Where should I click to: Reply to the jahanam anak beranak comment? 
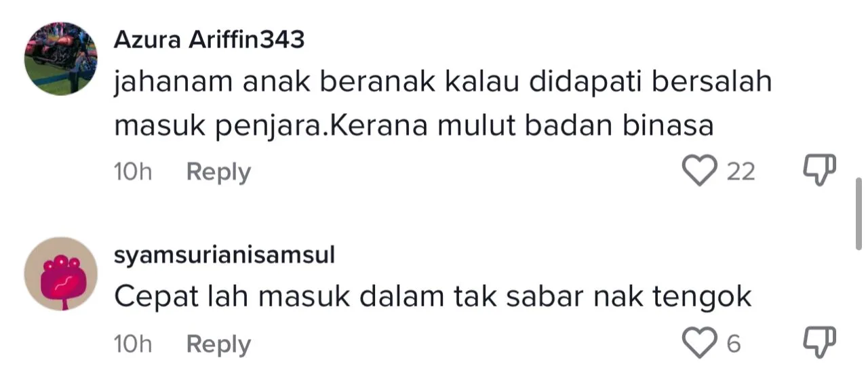218,172
